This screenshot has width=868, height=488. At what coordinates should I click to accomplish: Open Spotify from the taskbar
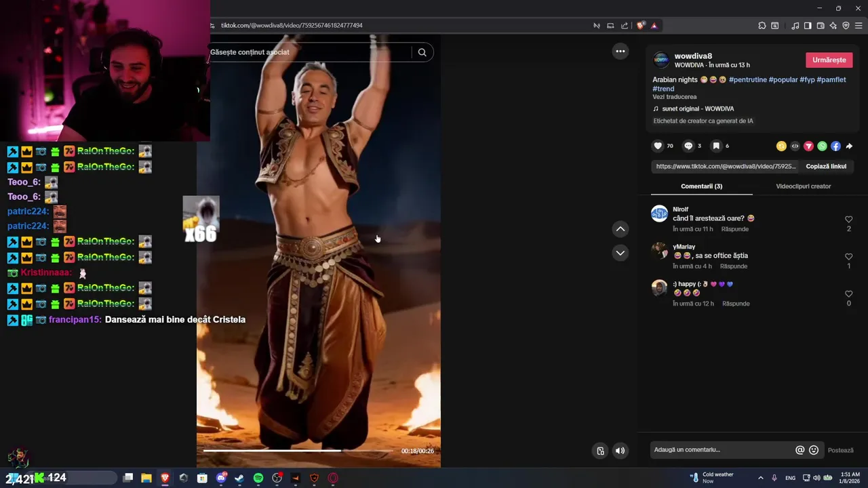258,478
